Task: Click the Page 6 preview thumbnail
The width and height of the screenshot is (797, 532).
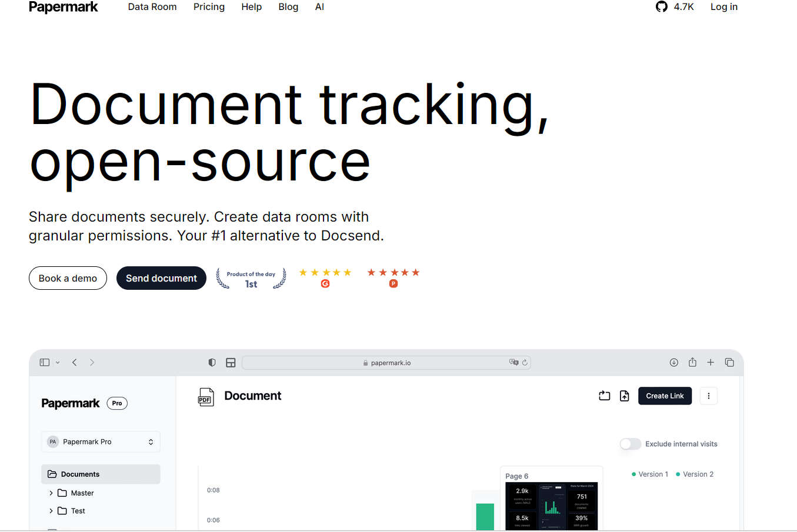Action: [x=551, y=506]
